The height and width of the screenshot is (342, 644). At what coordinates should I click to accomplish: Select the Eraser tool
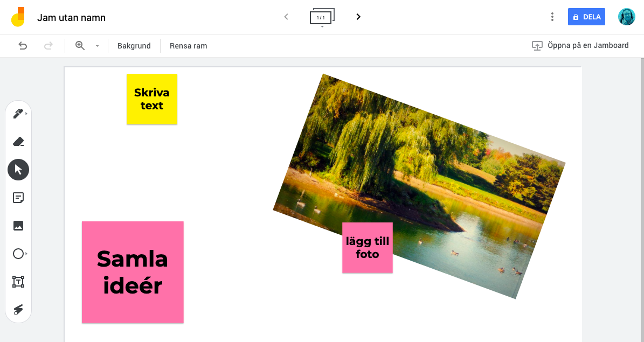[18, 142]
